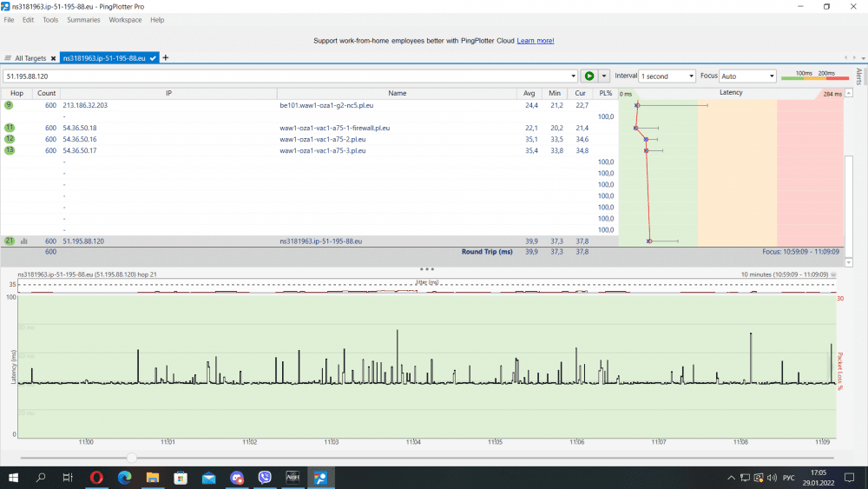Click the Learn more! link
The height and width of the screenshot is (489, 868).
536,40
